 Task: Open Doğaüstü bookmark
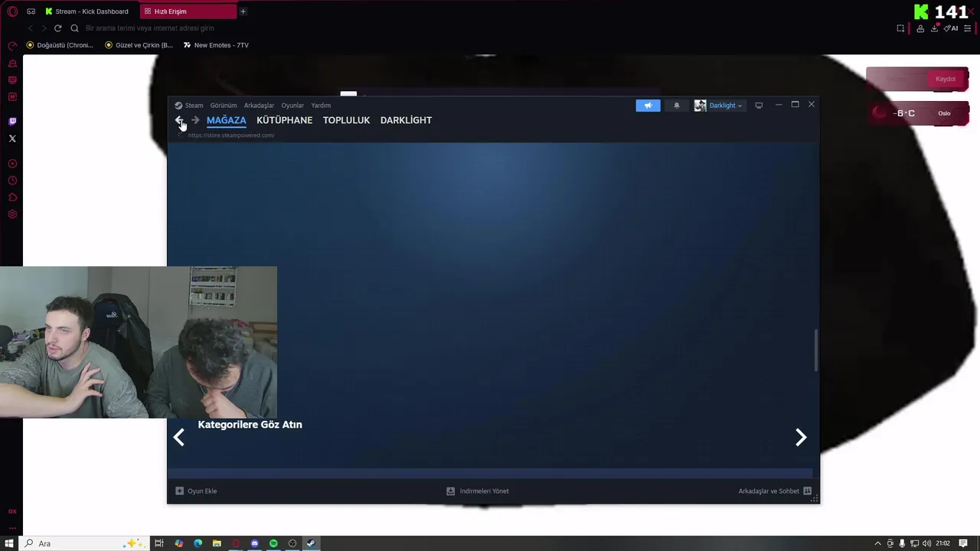(x=60, y=45)
